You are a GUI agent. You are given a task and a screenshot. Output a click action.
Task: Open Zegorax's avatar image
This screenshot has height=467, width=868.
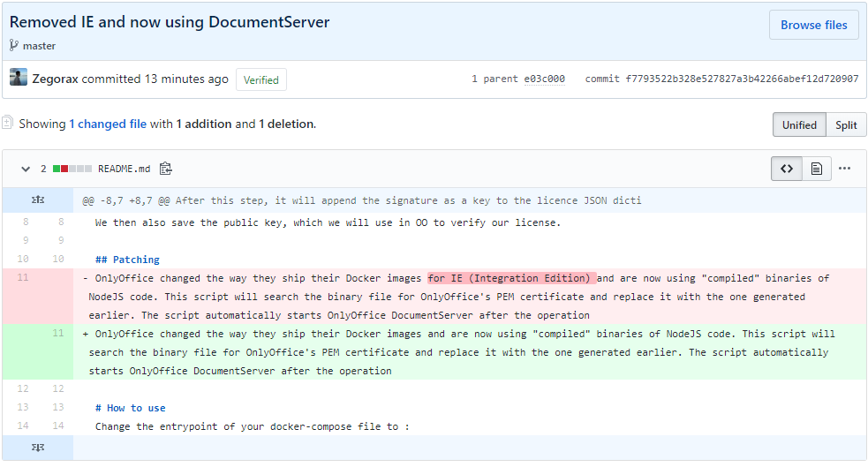[19, 77]
